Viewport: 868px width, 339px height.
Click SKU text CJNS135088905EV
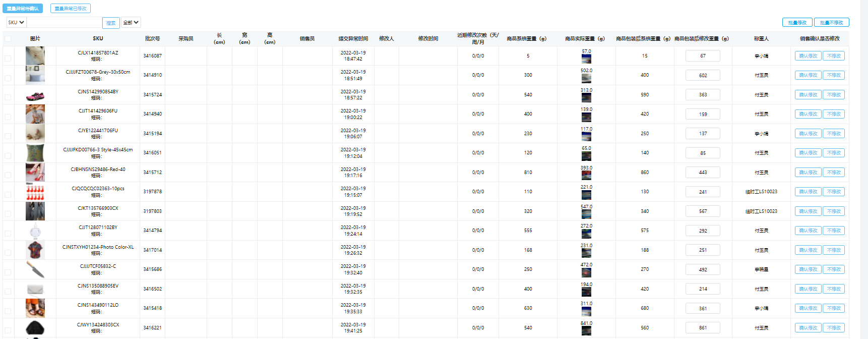tap(98, 286)
